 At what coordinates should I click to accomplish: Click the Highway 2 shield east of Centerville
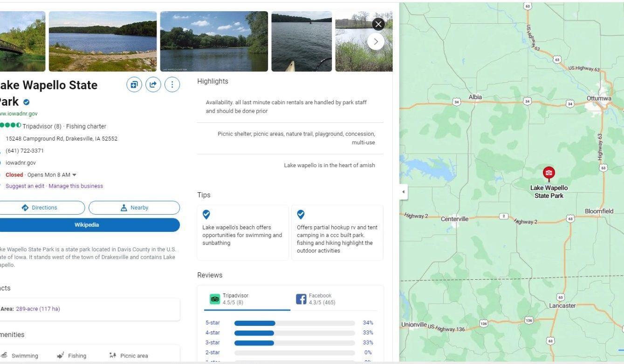point(504,216)
